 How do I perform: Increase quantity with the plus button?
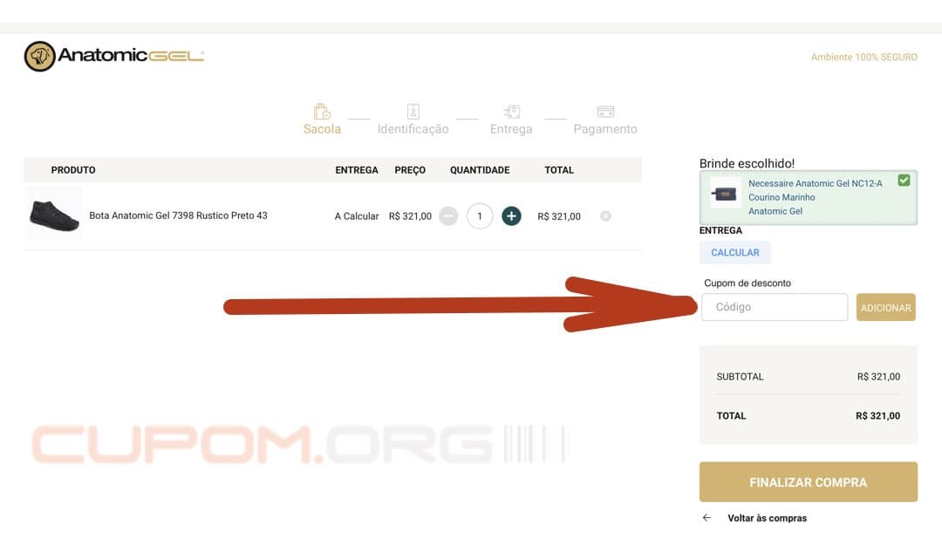(512, 216)
